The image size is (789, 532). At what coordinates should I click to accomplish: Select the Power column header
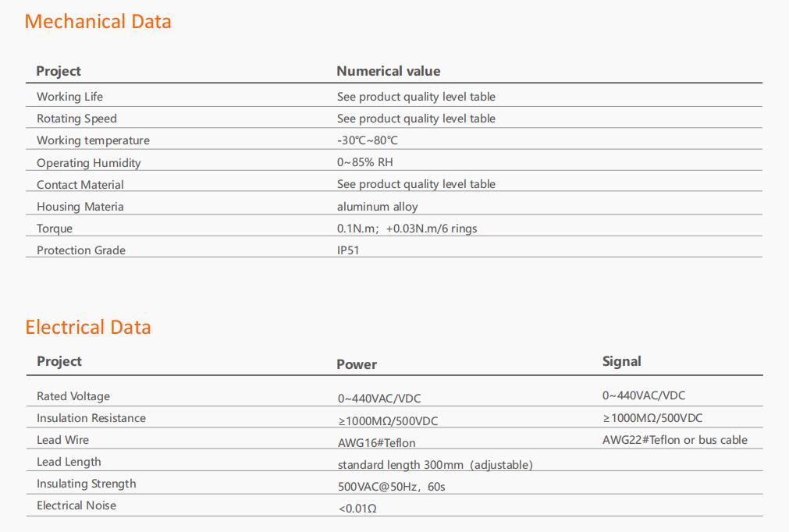pos(356,364)
